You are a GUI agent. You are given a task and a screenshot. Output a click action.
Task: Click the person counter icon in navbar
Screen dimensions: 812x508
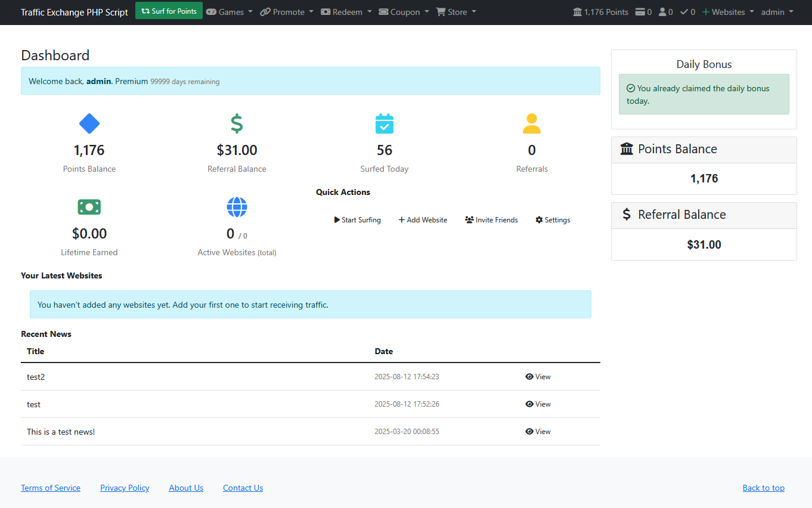[662, 12]
